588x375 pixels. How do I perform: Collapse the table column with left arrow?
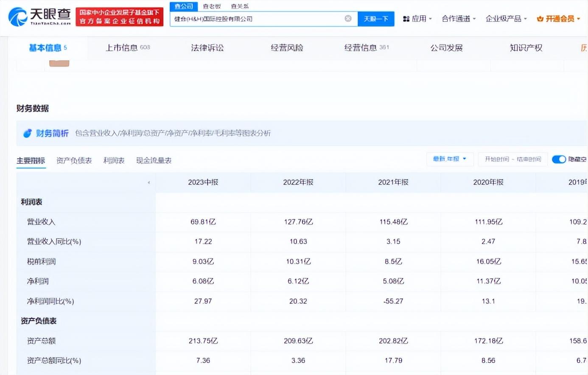point(148,182)
